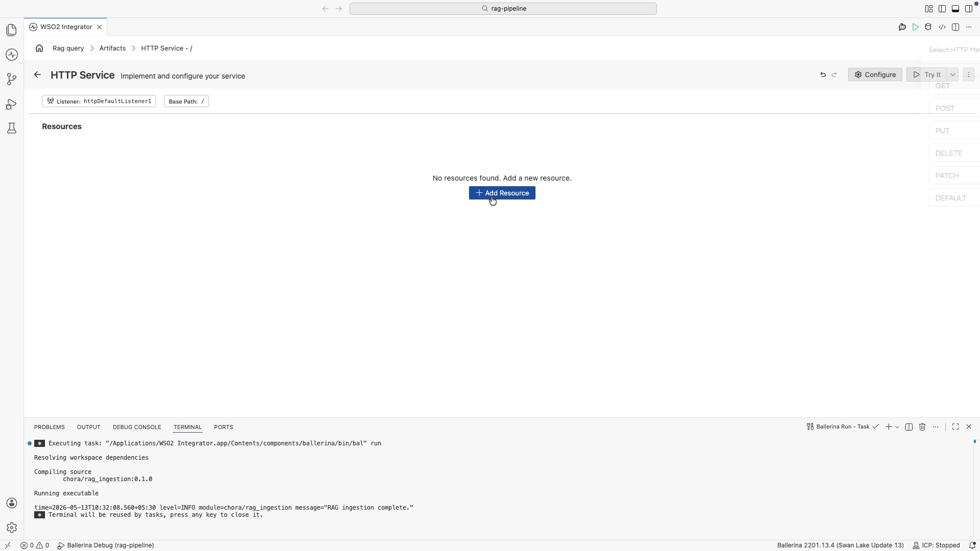This screenshot has width=980, height=551.
Task: Open service kebab menu beside Try It
Action: [x=968, y=75]
